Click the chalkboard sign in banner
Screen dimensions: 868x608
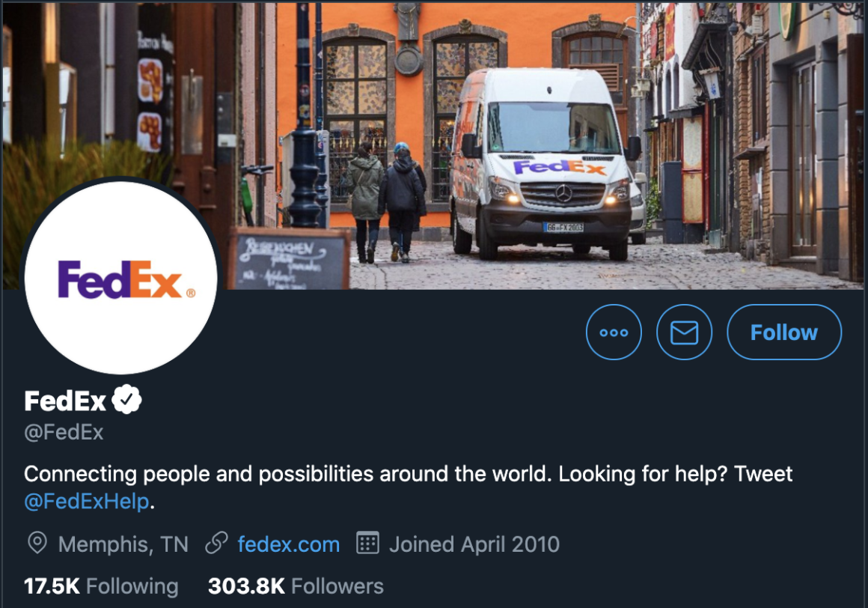(x=290, y=259)
